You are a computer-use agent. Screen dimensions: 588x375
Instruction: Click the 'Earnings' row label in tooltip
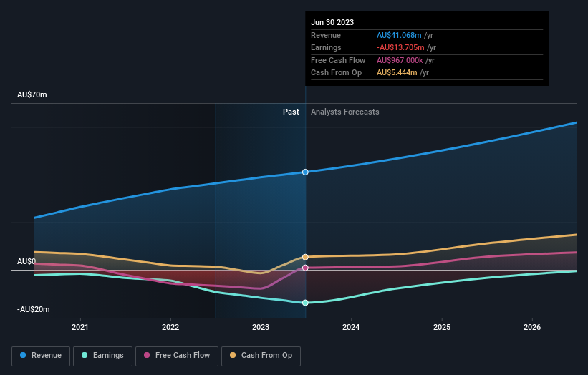326,47
